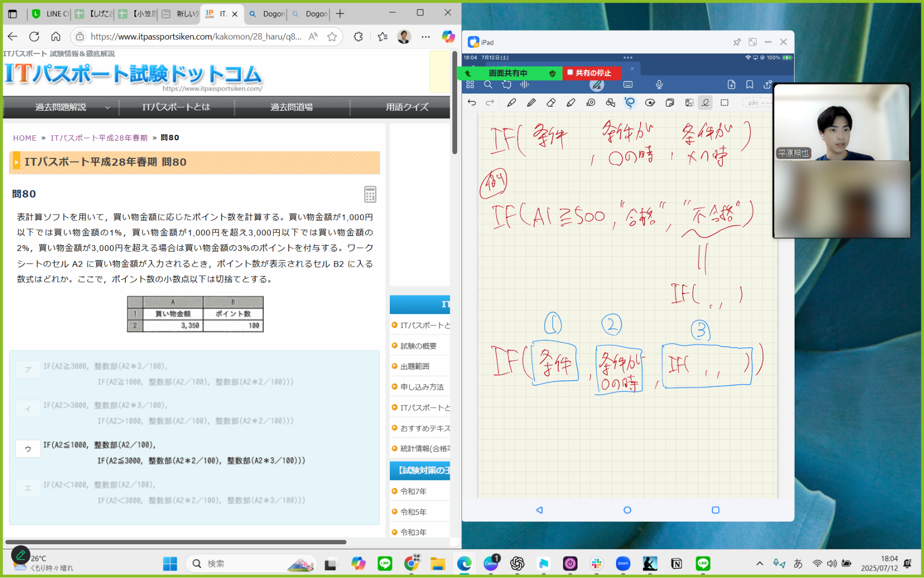924x578 pixels.
Task: Go to HOME breadcrumb link
Action: point(25,138)
